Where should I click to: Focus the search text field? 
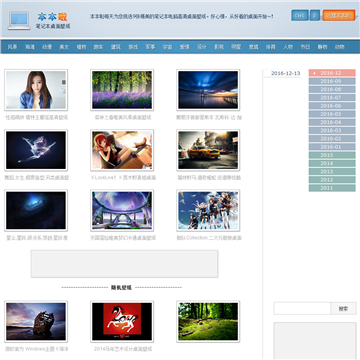pos(302,308)
